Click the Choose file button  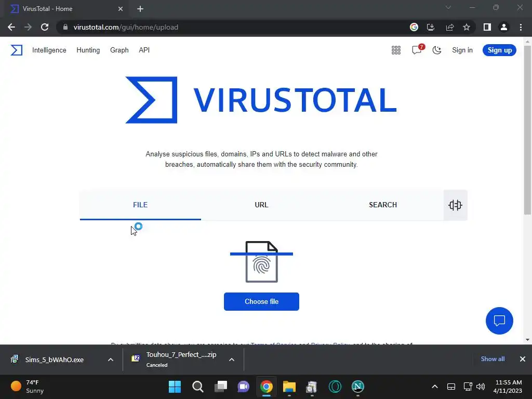pos(262,302)
